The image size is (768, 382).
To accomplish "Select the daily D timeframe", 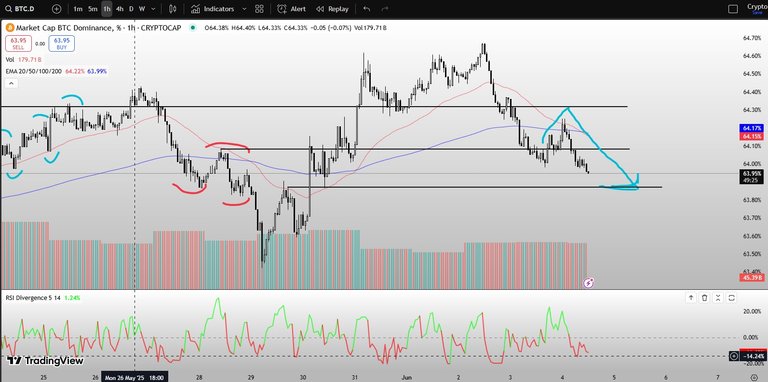I will click(131, 9).
